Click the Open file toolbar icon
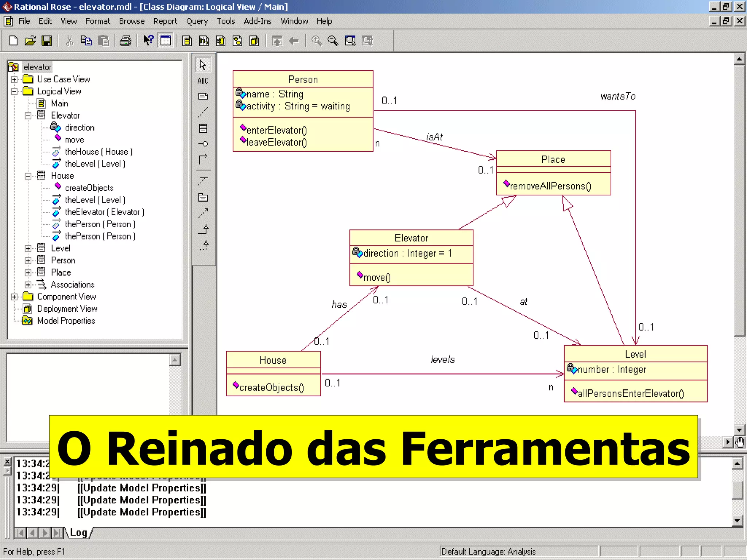747x560 pixels. (x=30, y=41)
